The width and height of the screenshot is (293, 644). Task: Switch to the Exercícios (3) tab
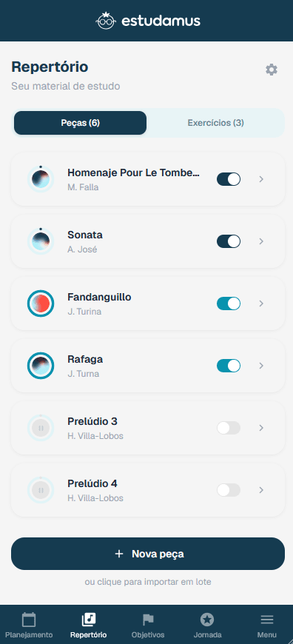pyautogui.click(x=216, y=123)
